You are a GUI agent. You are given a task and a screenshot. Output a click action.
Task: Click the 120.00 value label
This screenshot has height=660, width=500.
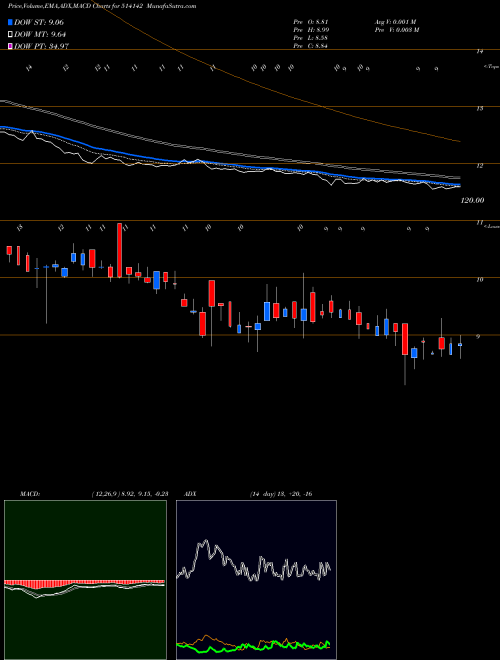pos(472,201)
